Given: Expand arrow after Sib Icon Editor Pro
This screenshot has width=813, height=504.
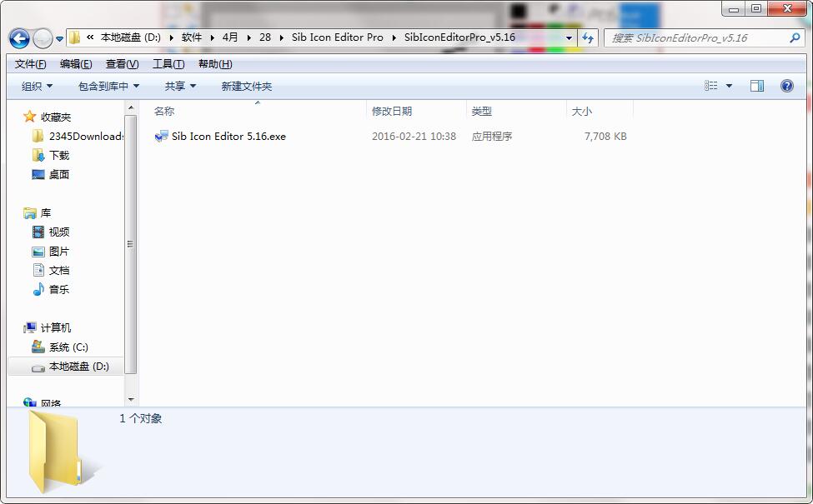Looking at the screenshot, I should (x=394, y=37).
